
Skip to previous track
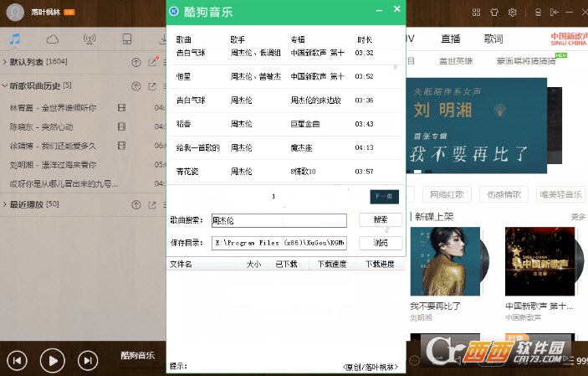(18, 361)
